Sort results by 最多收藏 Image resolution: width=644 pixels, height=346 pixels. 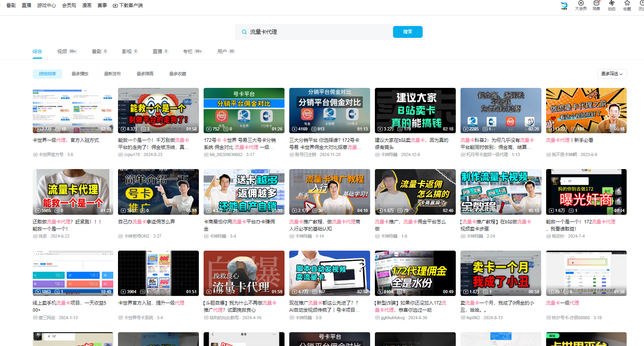(178, 74)
